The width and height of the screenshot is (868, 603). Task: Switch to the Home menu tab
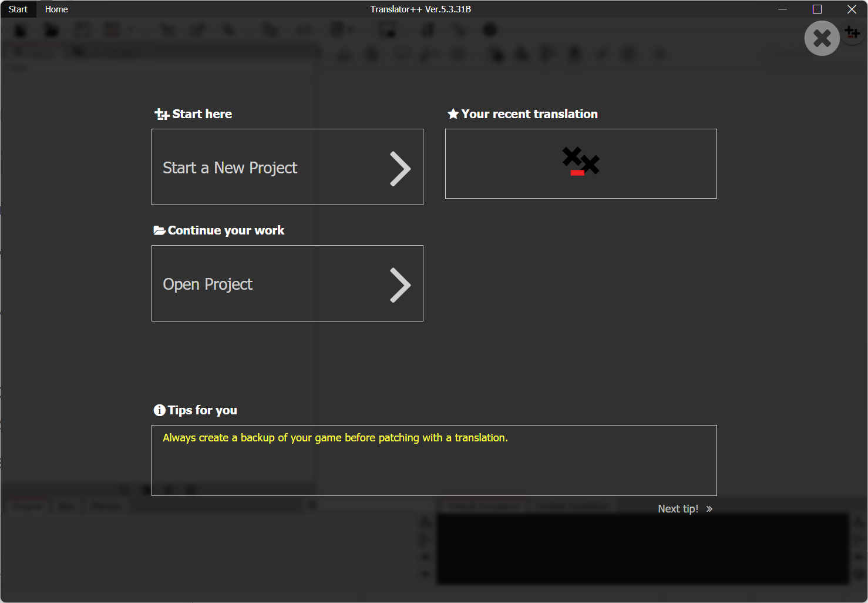pyautogui.click(x=56, y=9)
